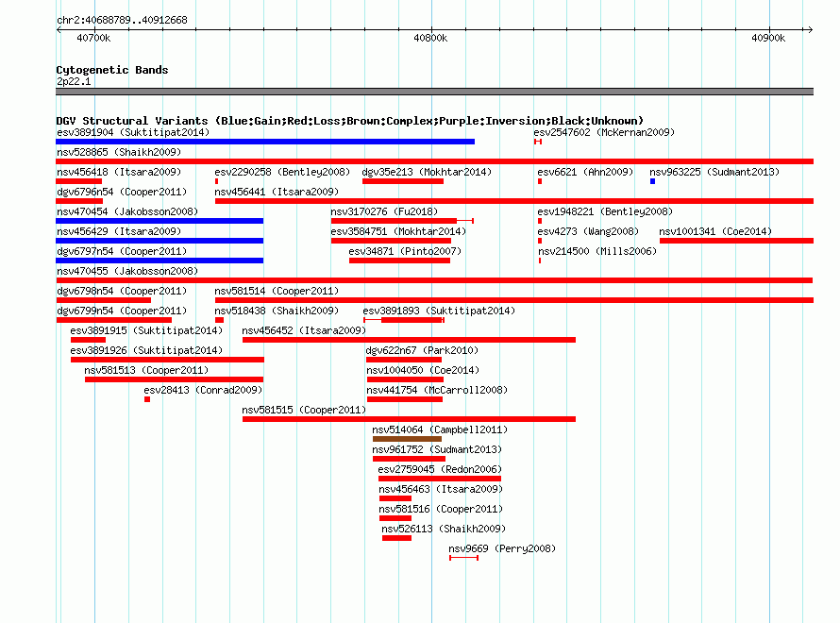
Task: Open esv34871 (Pinto2007) variant
Action: [x=405, y=251]
